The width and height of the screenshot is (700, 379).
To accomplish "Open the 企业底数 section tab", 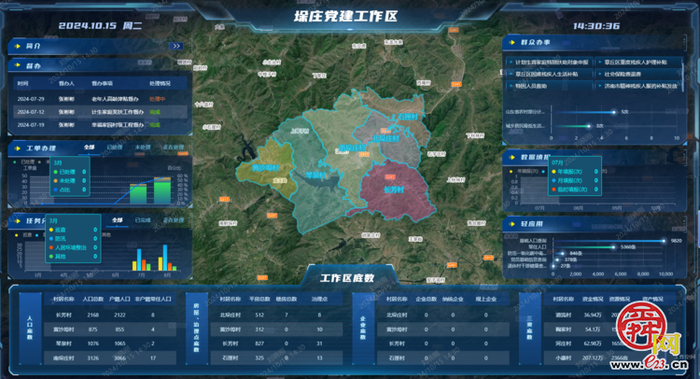I will pos(363,328).
